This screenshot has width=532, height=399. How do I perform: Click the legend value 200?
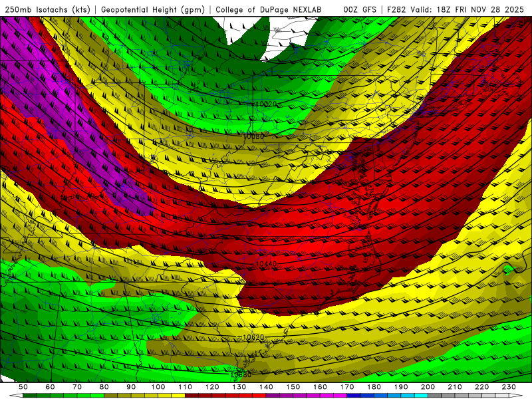tap(428, 387)
